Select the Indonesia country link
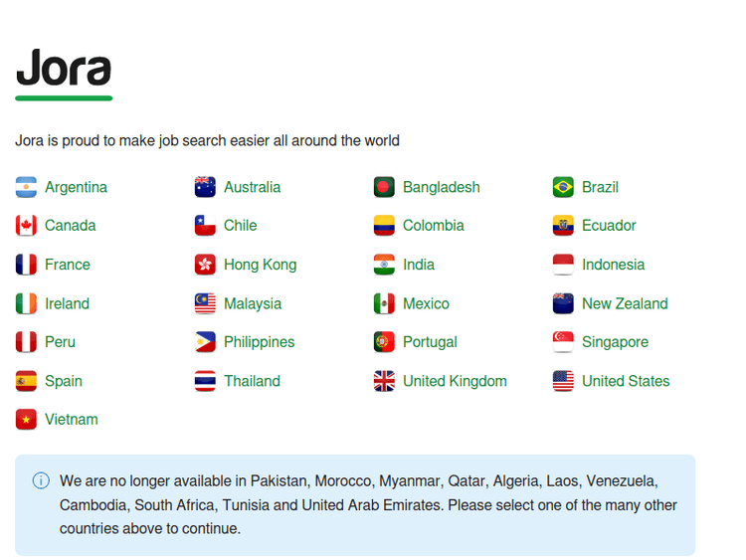The width and height of the screenshot is (746, 560). [x=613, y=265]
